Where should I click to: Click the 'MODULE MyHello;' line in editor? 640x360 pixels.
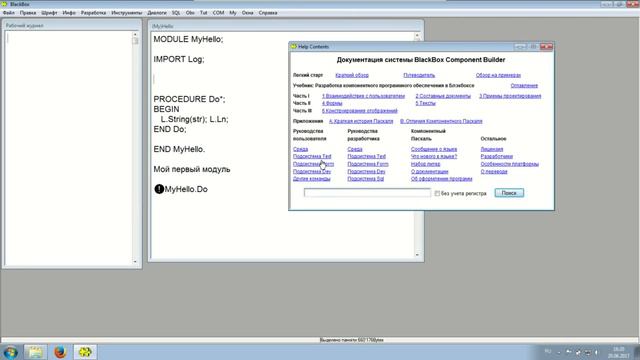[x=188, y=39]
